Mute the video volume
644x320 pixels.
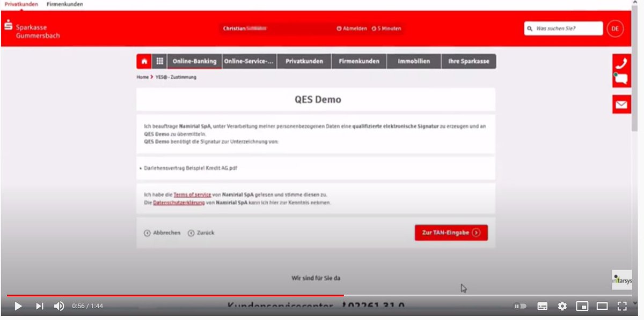(x=59, y=306)
